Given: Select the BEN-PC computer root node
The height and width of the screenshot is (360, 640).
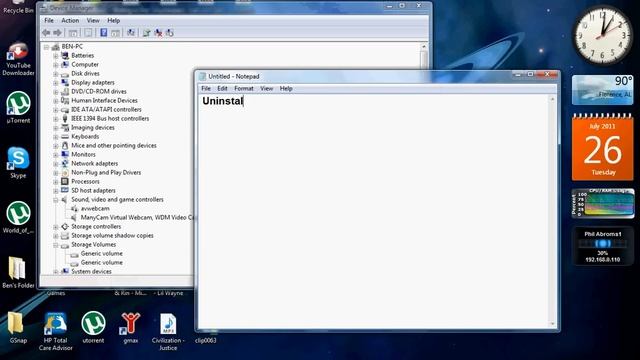Looking at the screenshot, I should click(72, 47).
